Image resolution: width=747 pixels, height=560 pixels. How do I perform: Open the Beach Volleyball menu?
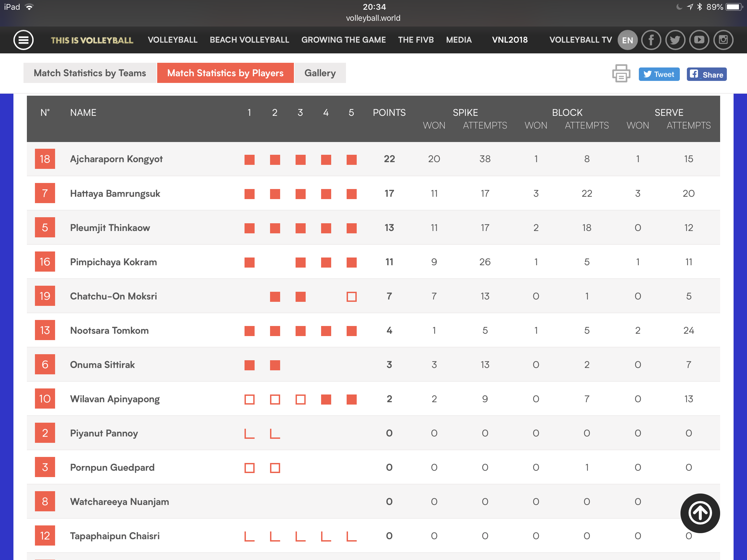coord(249,40)
